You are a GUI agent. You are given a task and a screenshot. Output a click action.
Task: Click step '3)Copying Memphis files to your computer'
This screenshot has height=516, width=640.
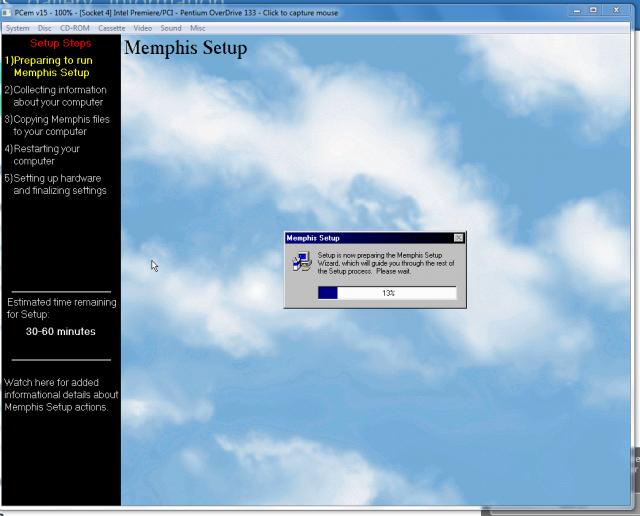tap(57, 125)
